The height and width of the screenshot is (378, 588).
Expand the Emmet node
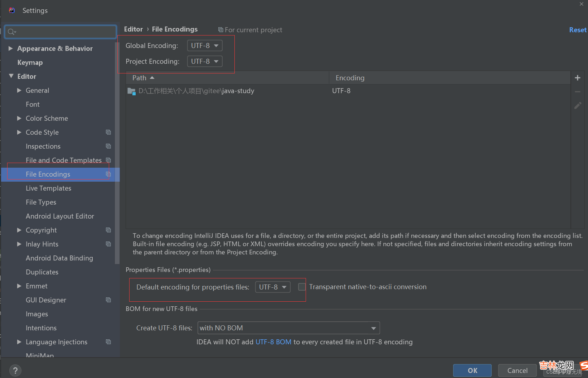click(x=19, y=286)
